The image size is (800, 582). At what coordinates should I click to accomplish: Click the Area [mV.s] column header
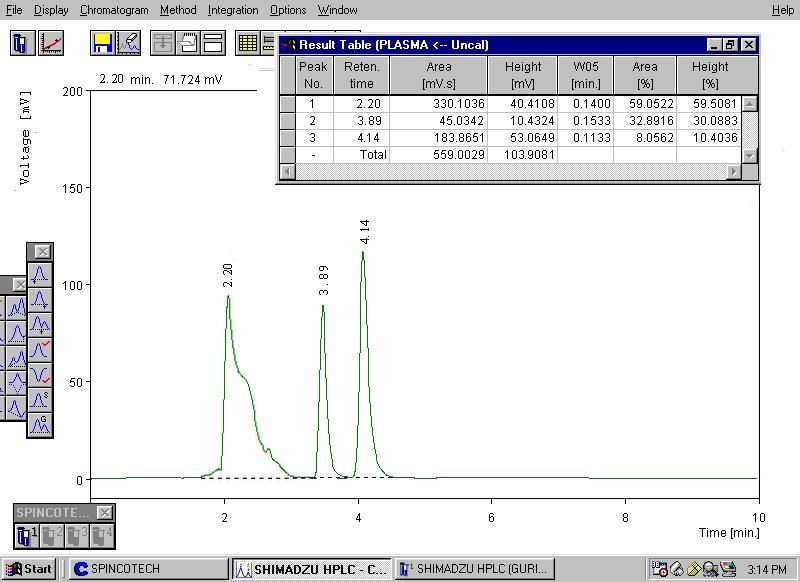(438, 75)
